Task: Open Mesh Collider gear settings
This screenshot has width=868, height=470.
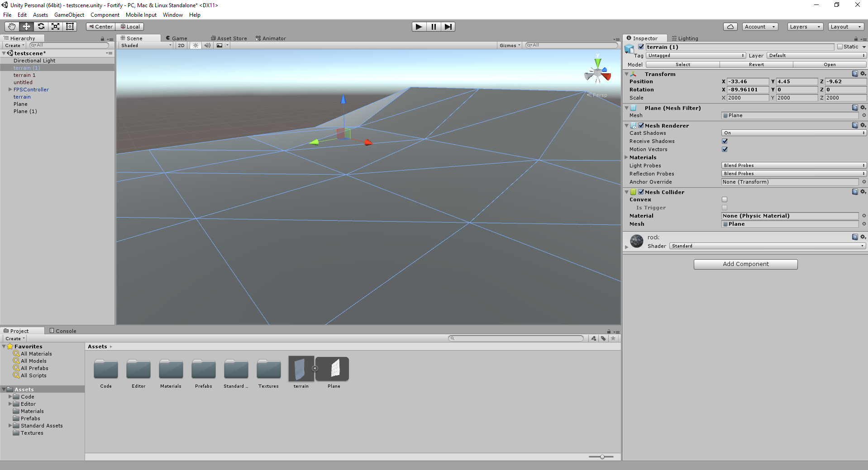Action: (x=863, y=192)
